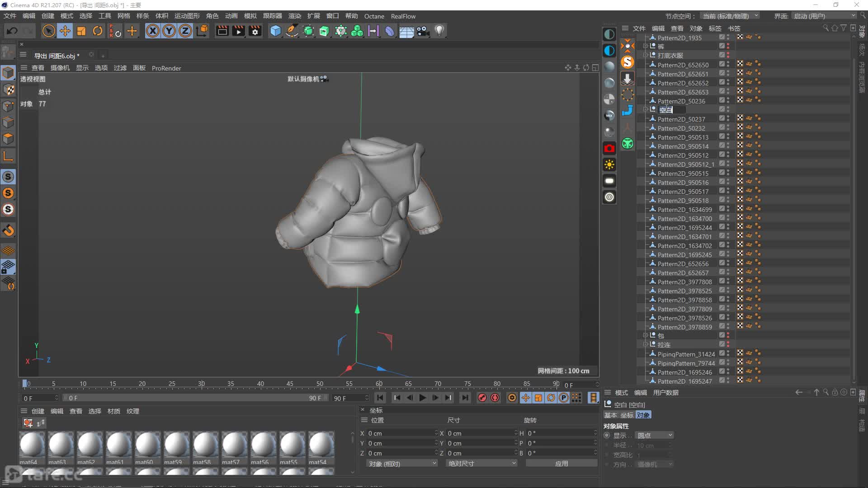Click the Undo arrow in the top toolbar
The width and height of the screenshot is (868, 488).
click(x=12, y=31)
